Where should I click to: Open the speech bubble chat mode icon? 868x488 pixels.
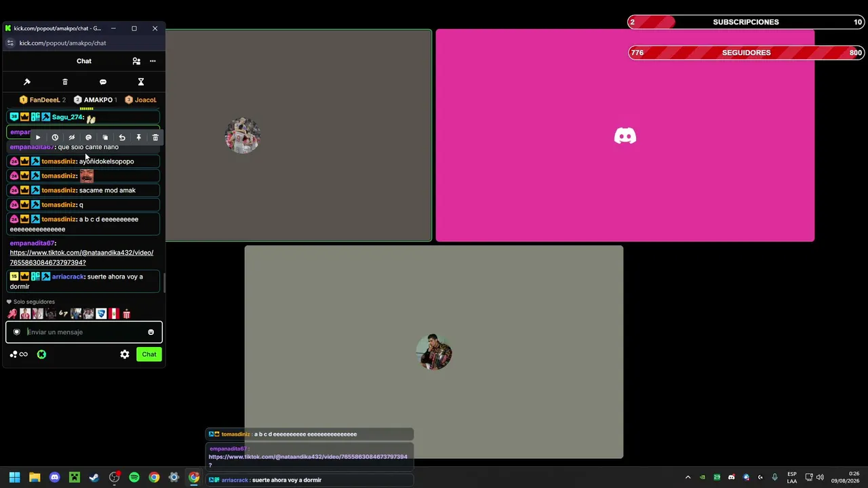[103, 82]
